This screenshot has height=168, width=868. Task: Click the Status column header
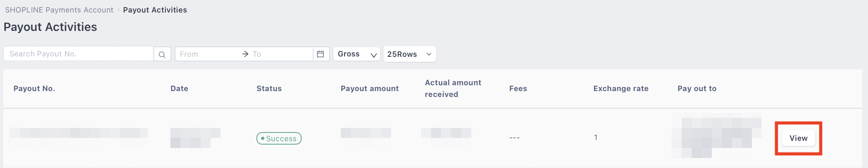(x=269, y=89)
